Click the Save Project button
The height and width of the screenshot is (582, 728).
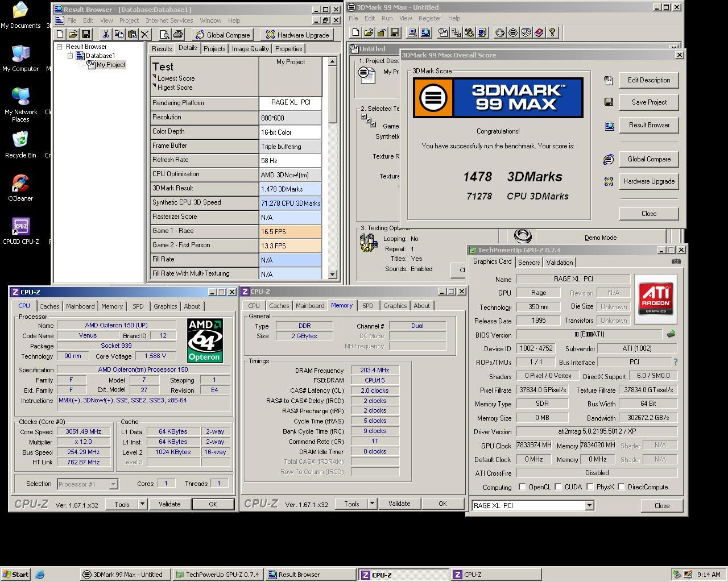649,102
